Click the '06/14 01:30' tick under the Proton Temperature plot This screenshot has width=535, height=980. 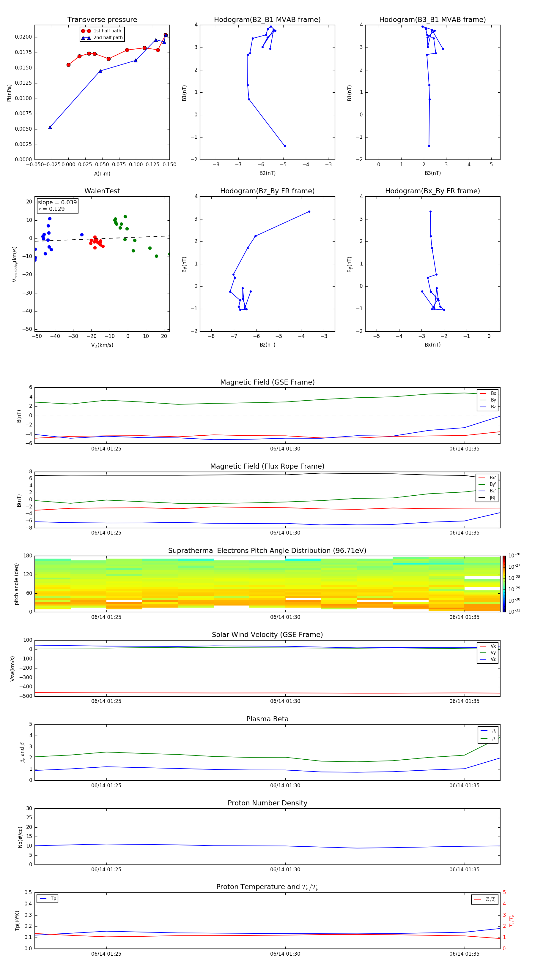(285, 954)
